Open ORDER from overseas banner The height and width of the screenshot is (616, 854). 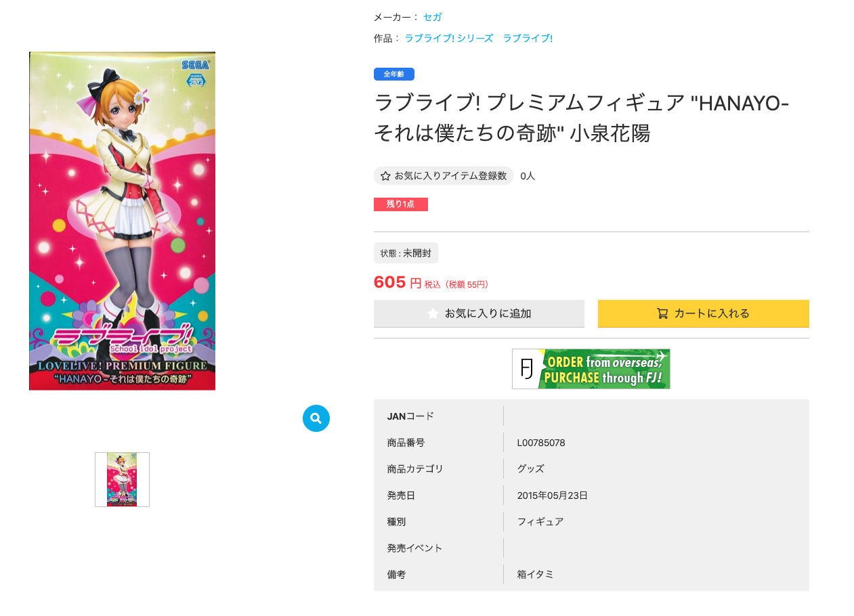[591, 369]
